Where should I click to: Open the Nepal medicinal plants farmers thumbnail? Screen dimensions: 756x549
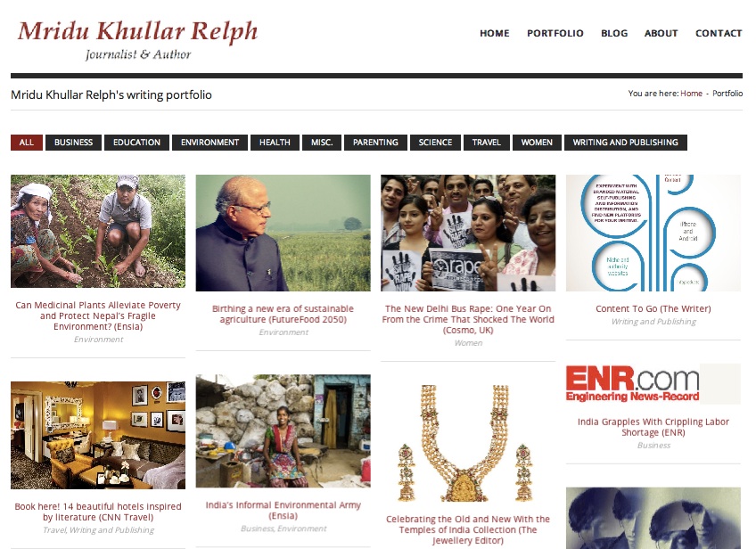(98, 232)
